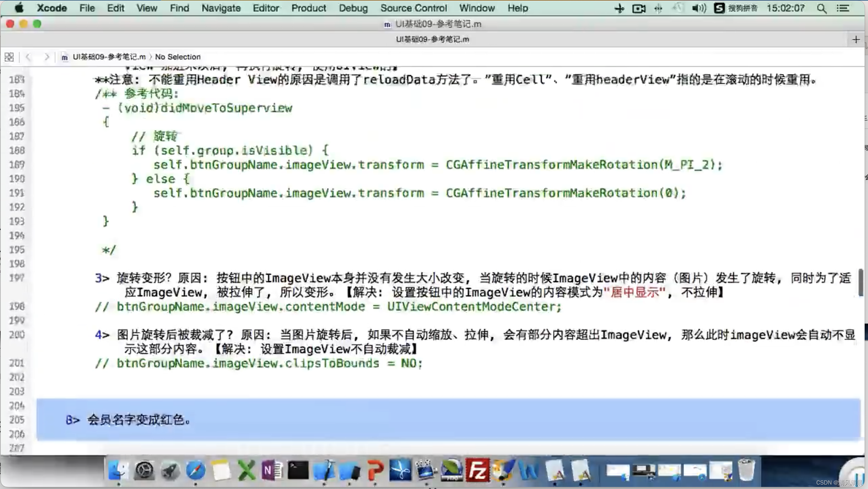
Task: Click the scissors snipping menu bar icon
Action: tap(619, 8)
